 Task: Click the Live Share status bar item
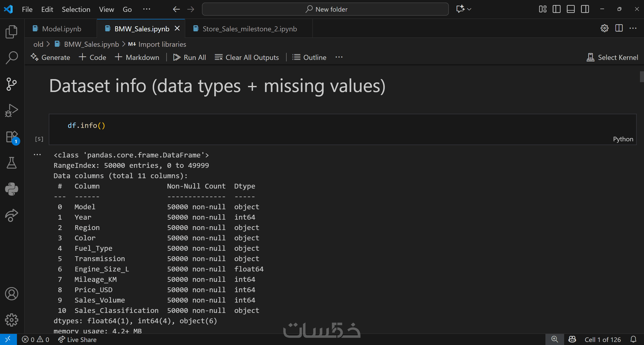click(x=77, y=339)
